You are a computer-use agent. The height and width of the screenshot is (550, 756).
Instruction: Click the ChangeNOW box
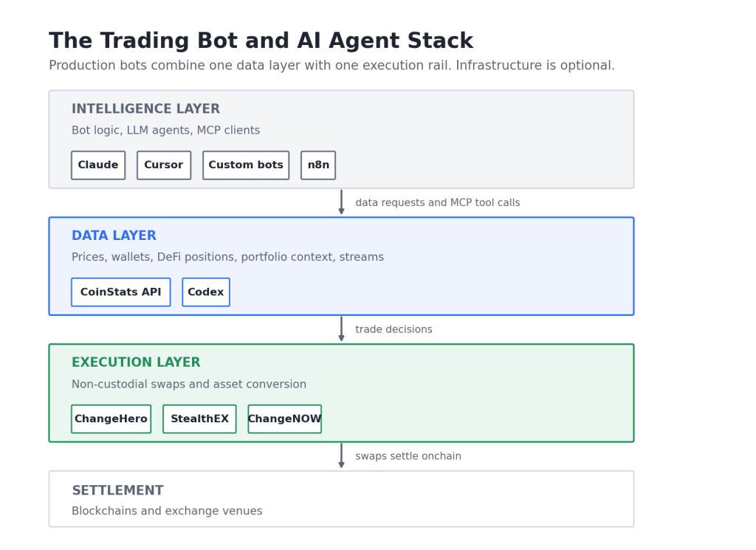click(x=285, y=419)
